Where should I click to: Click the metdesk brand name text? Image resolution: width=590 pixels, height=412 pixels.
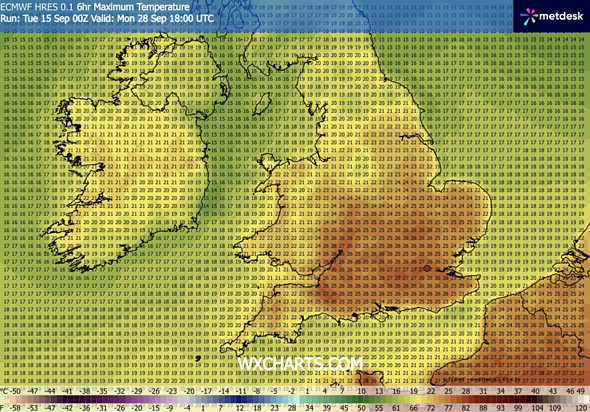[561, 16]
